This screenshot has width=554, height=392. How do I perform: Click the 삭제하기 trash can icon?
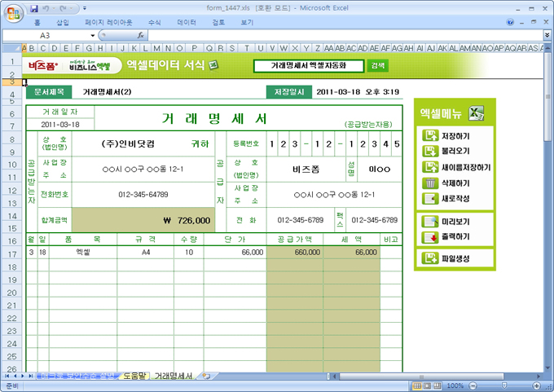(430, 183)
